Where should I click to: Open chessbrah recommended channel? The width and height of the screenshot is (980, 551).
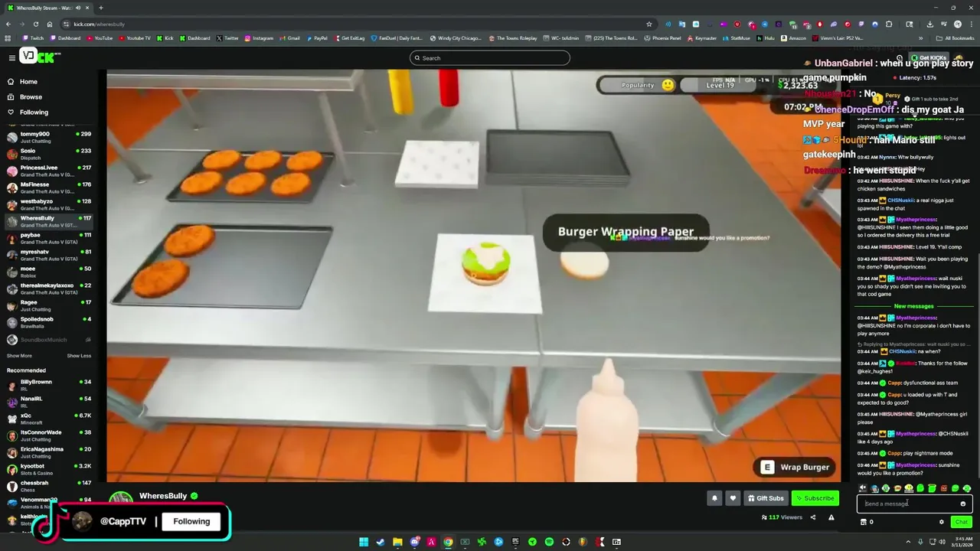[50, 486]
